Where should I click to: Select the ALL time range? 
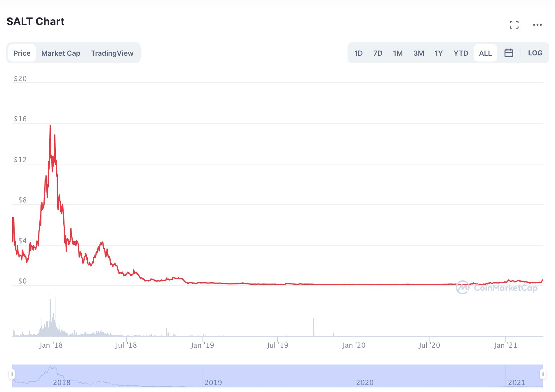pos(485,53)
